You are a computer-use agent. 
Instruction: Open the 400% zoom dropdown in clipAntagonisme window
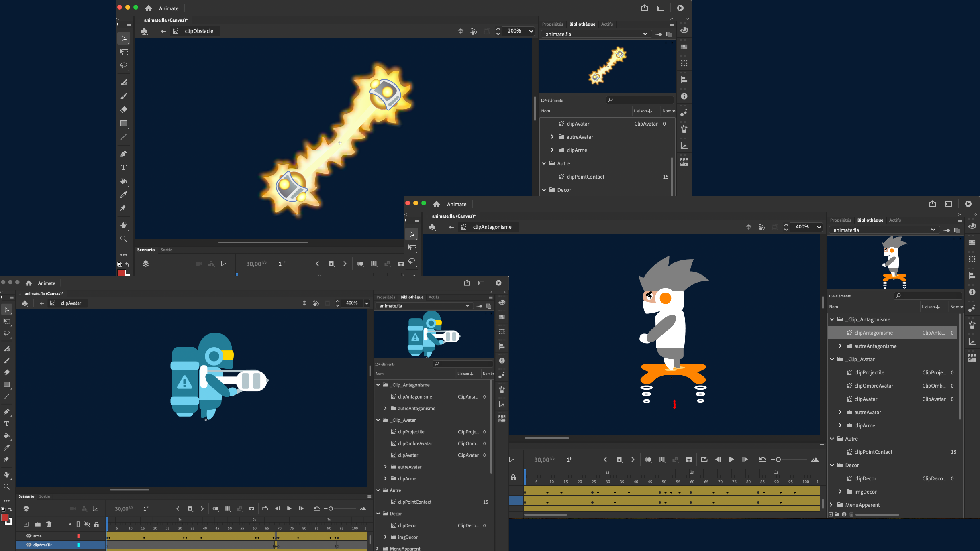coord(819,227)
